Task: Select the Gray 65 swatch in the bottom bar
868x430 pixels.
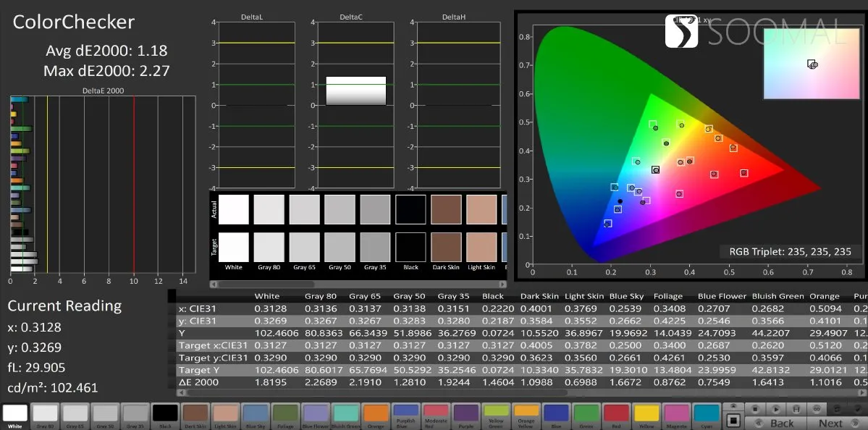Action: coord(75,416)
